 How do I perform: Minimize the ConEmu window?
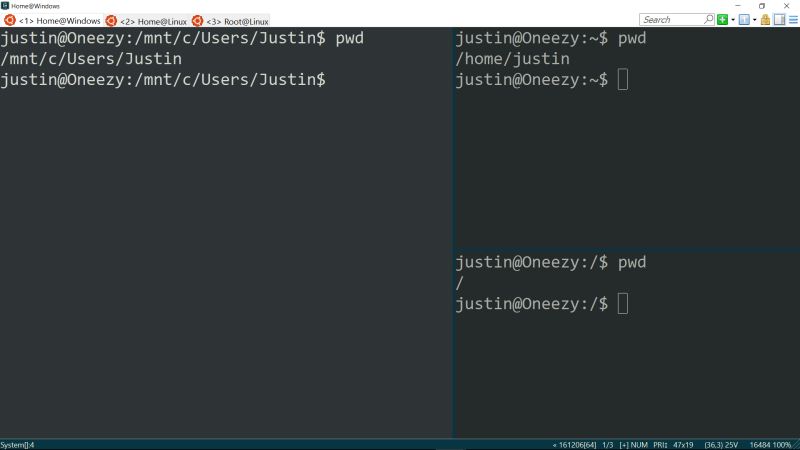click(738, 6)
